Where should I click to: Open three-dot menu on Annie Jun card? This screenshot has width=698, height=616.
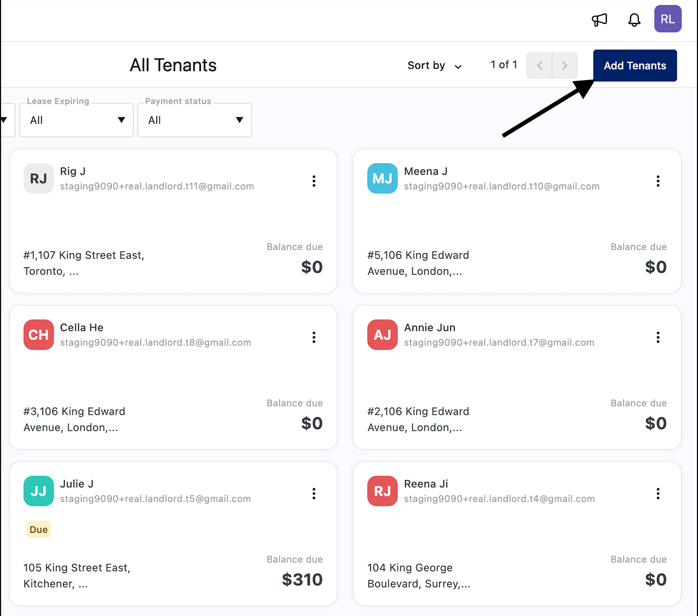click(658, 337)
